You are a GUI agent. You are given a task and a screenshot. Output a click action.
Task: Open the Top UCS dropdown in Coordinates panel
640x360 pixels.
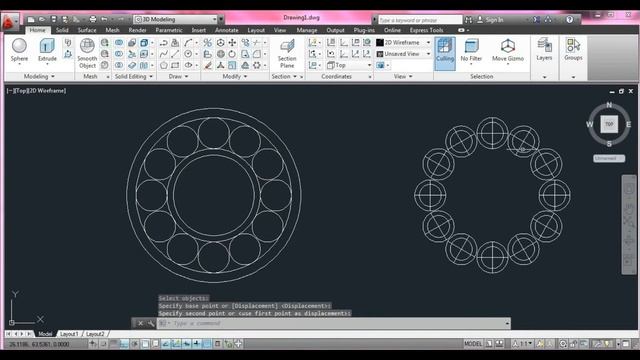[x=349, y=65]
